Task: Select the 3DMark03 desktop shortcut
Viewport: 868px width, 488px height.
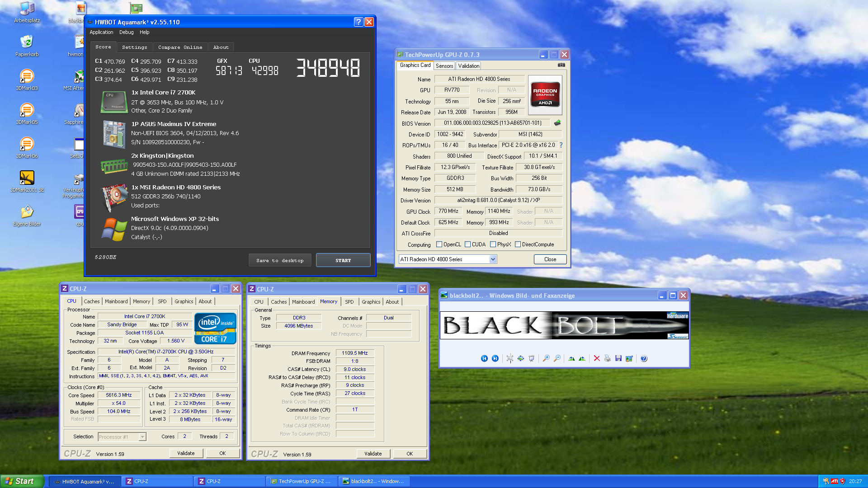Action: (x=27, y=80)
